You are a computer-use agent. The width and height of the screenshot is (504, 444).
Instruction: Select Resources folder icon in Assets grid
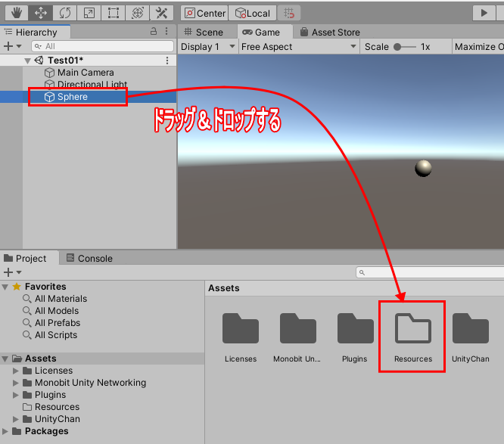click(413, 329)
